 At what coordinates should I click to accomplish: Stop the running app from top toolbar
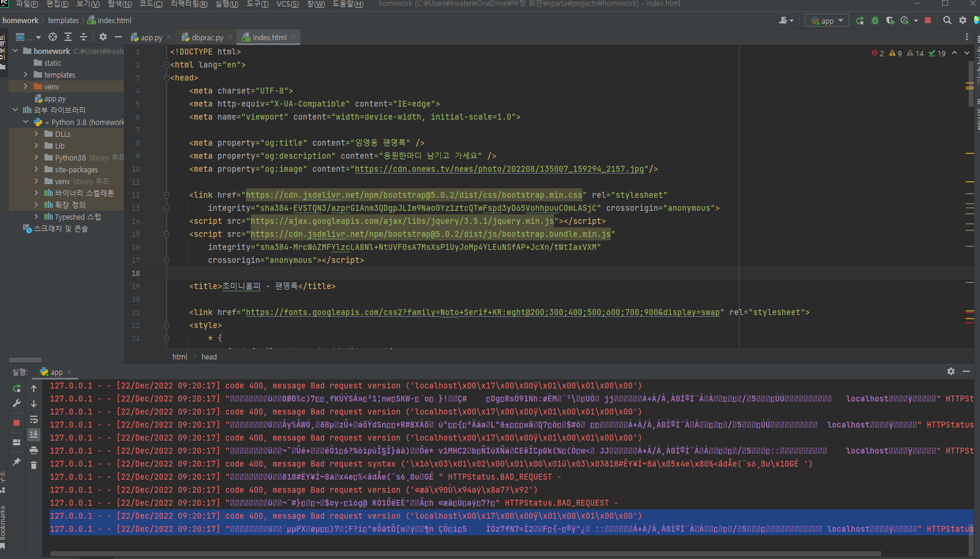928,21
